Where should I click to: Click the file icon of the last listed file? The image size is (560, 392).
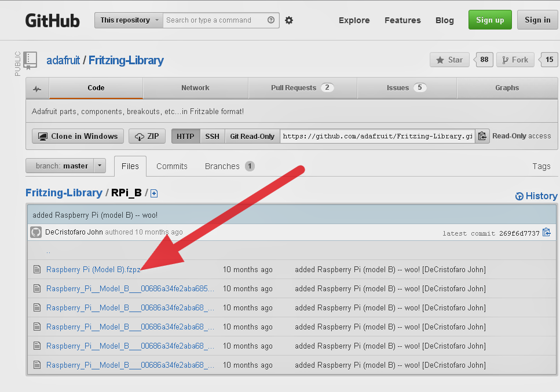(x=37, y=365)
